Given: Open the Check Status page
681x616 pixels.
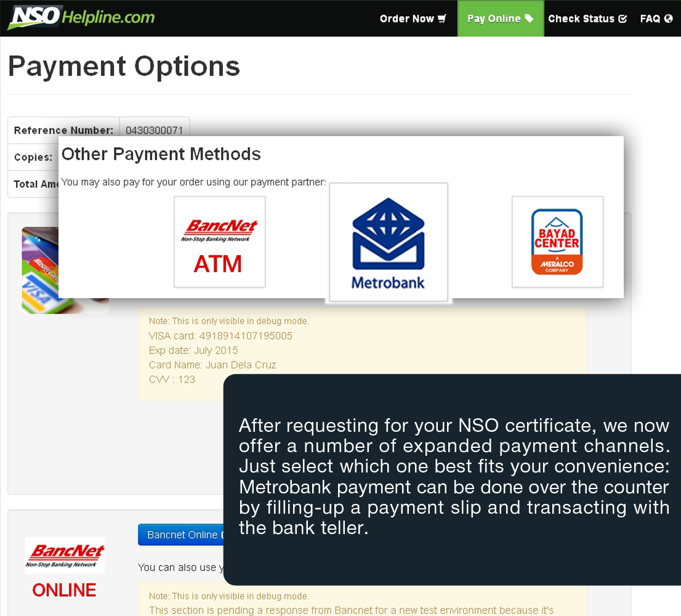Looking at the screenshot, I should (x=581, y=18).
